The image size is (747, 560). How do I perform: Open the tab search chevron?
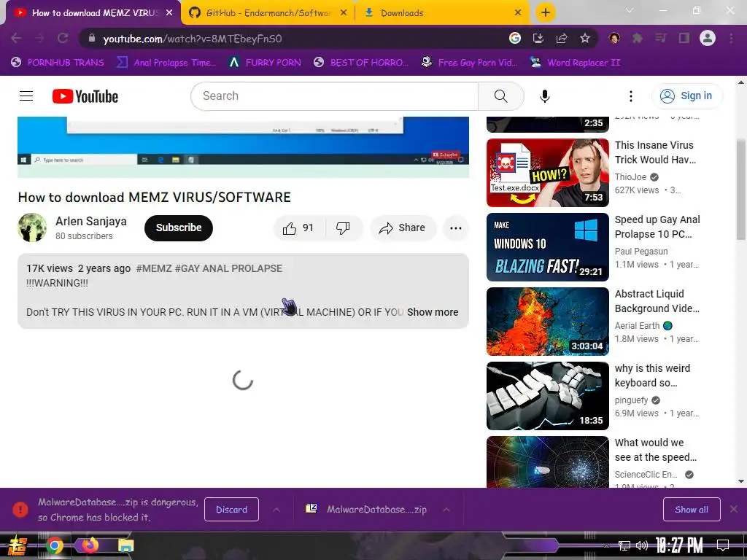[630, 10]
